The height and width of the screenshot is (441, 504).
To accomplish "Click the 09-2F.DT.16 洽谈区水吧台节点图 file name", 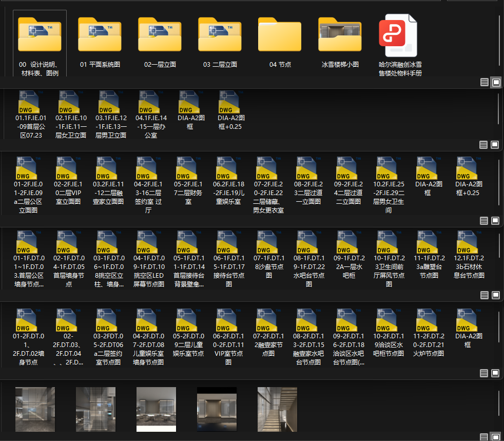I will 348,349.
